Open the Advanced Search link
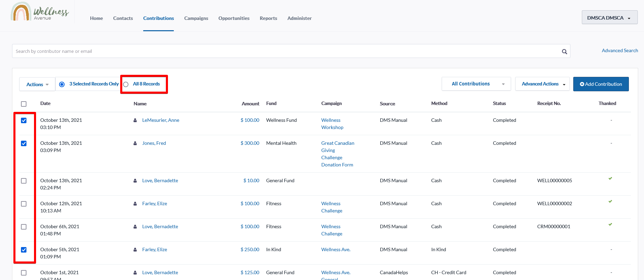This screenshot has height=280, width=644. coord(620,50)
